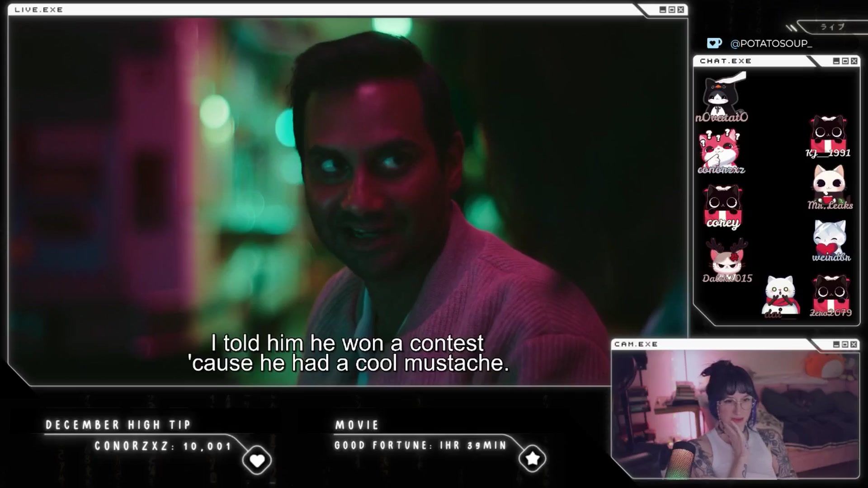Maximize the CHAT.EXE window
This screenshot has width=868, height=488.
tap(845, 61)
